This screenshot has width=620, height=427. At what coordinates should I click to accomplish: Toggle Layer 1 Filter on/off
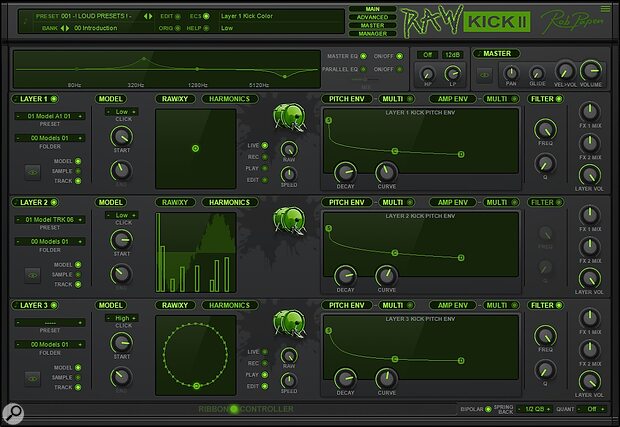[x=559, y=99]
